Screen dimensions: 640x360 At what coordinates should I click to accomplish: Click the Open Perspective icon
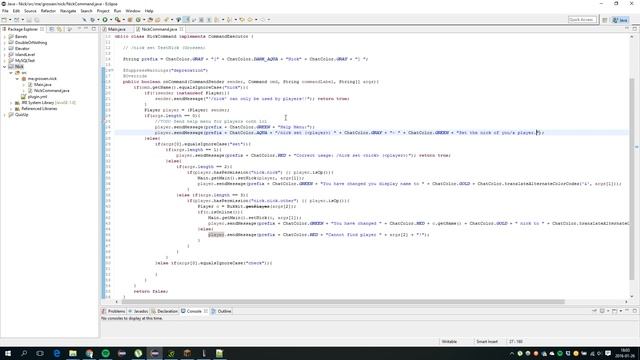click(605, 20)
